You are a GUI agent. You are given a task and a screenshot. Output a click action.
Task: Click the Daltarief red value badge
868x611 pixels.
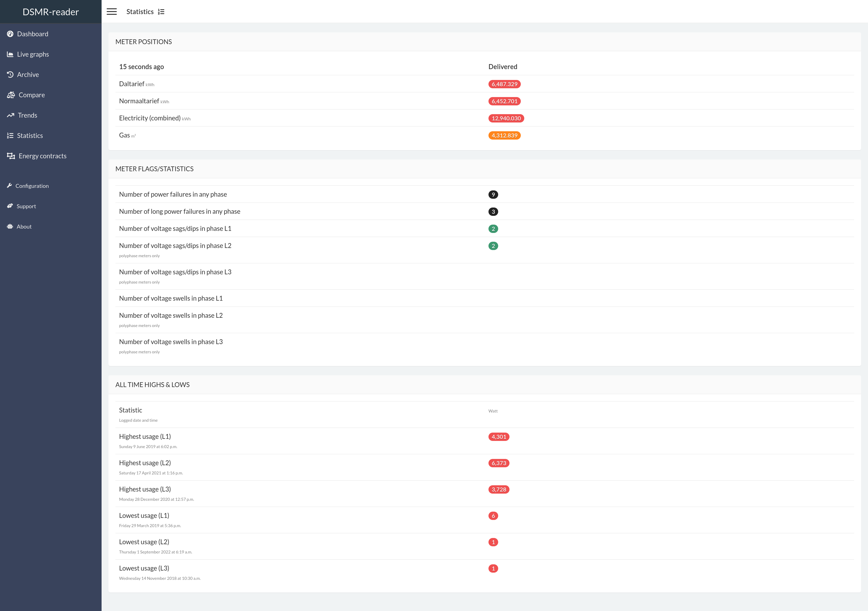(x=504, y=84)
